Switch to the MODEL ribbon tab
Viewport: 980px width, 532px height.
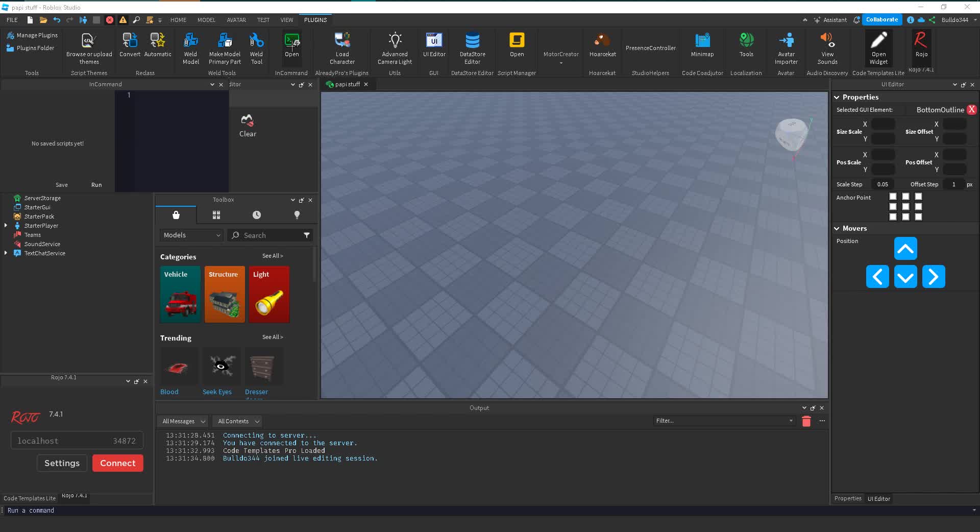point(206,20)
